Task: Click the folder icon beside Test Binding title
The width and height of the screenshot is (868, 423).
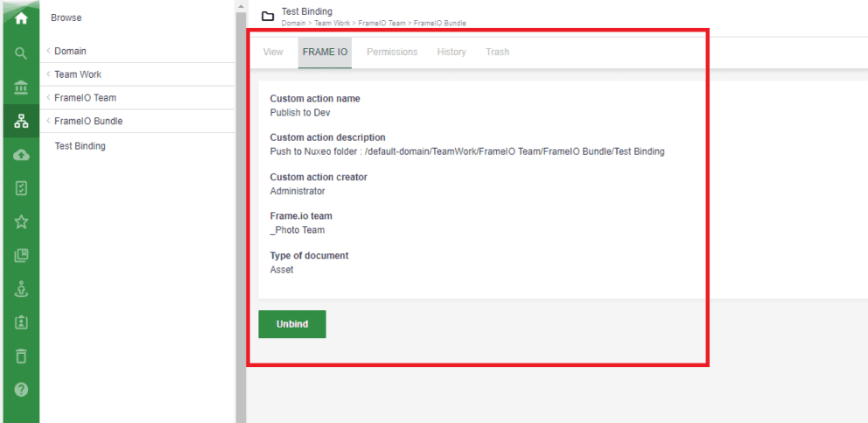Action: (x=268, y=16)
